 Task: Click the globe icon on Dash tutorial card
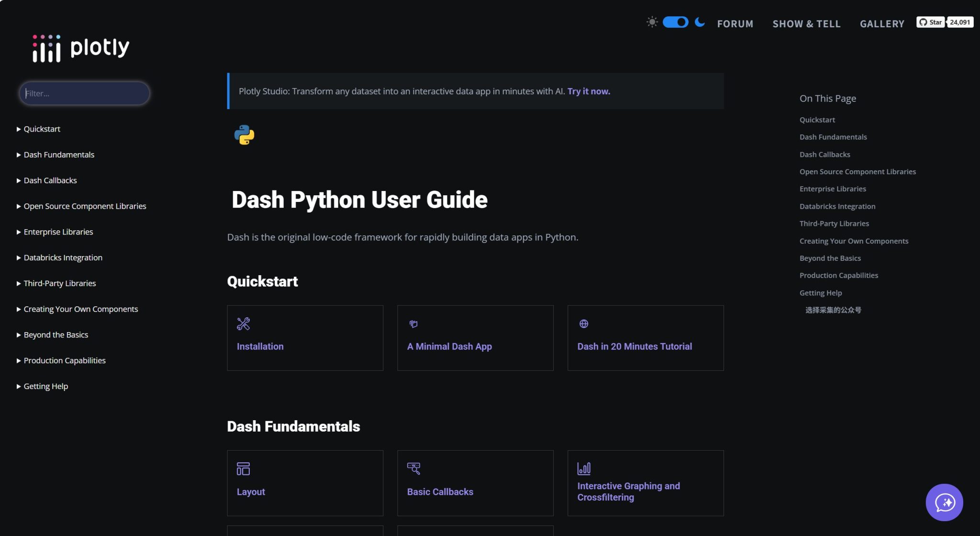tap(584, 324)
